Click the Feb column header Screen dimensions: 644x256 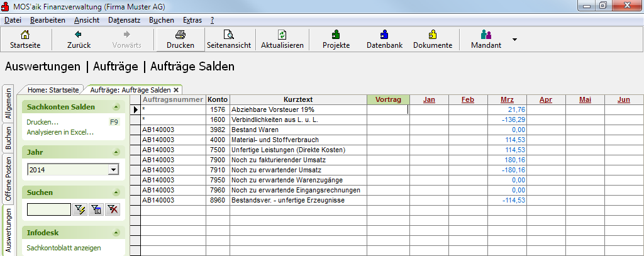click(468, 99)
